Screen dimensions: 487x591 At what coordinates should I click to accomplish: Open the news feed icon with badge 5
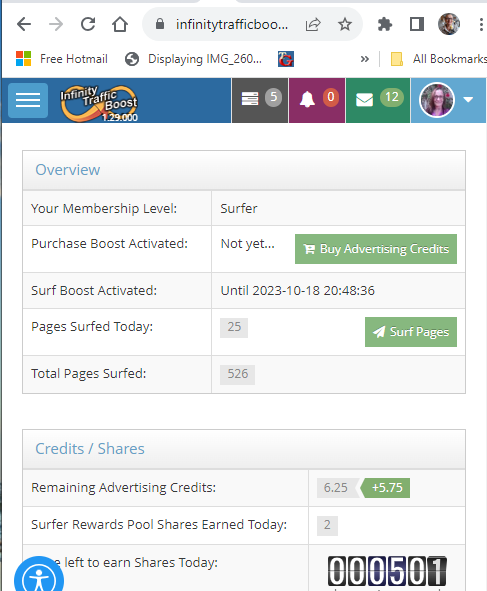point(260,100)
